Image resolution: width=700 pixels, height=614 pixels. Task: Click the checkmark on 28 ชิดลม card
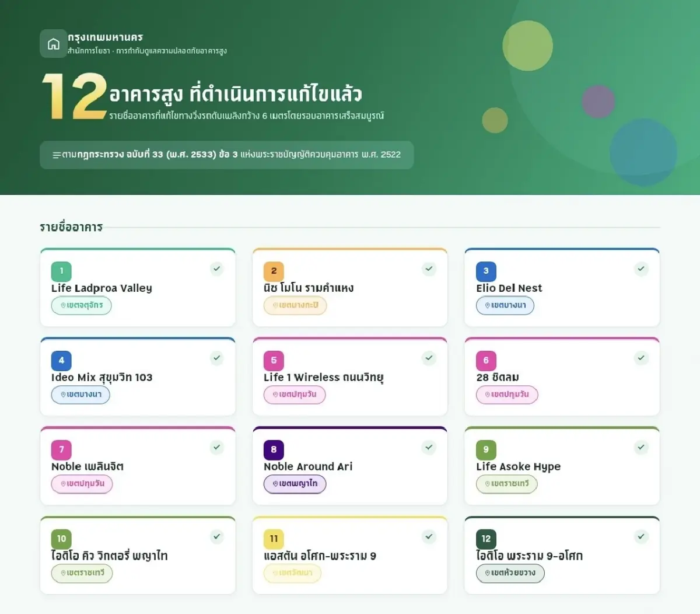point(641,358)
